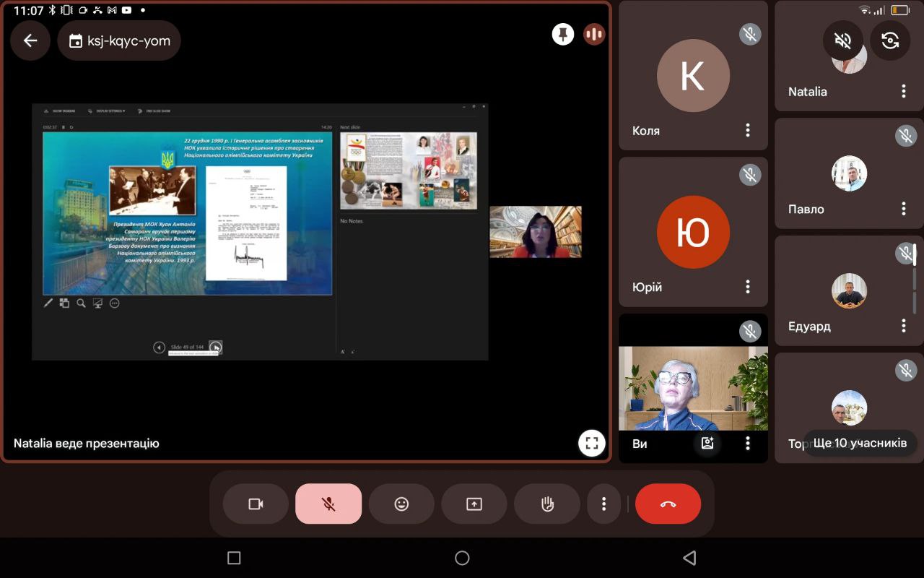Switch between front and rear camera
This screenshot has width=924, height=578.
tap(890, 40)
